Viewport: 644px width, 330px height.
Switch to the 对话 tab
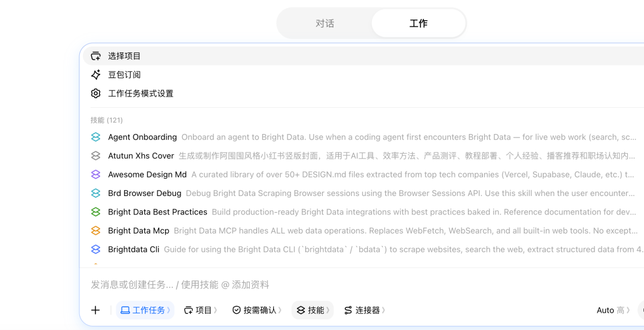click(324, 23)
